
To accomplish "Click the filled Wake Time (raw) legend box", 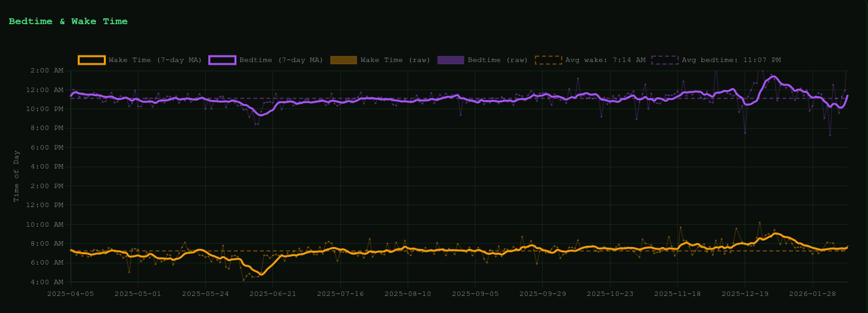I will pyautogui.click(x=343, y=60).
